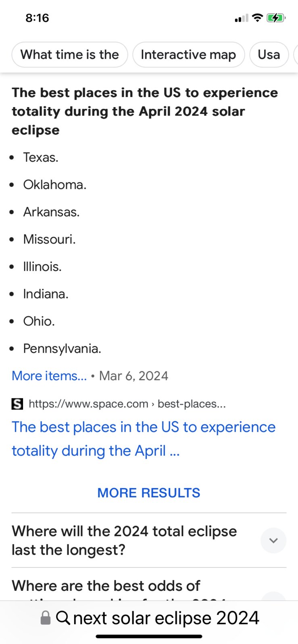Open 'The best places in the US' blue title link
This screenshot has height=644, width=298.
pos(144,439)
